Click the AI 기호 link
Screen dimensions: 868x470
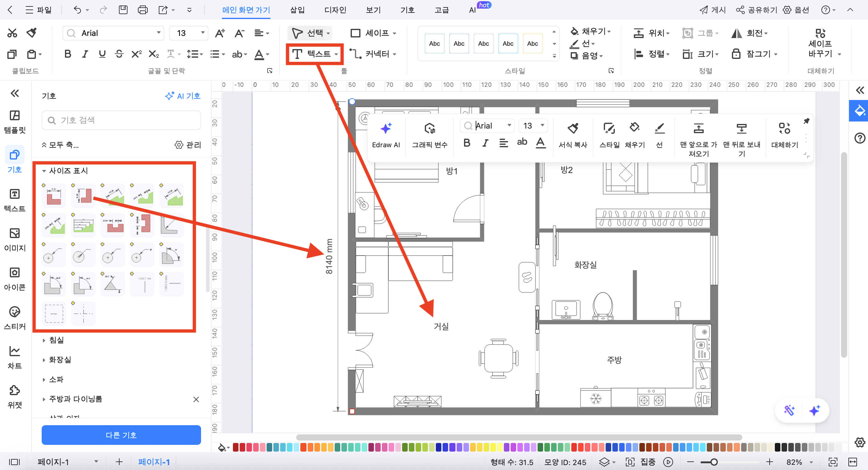183,96
